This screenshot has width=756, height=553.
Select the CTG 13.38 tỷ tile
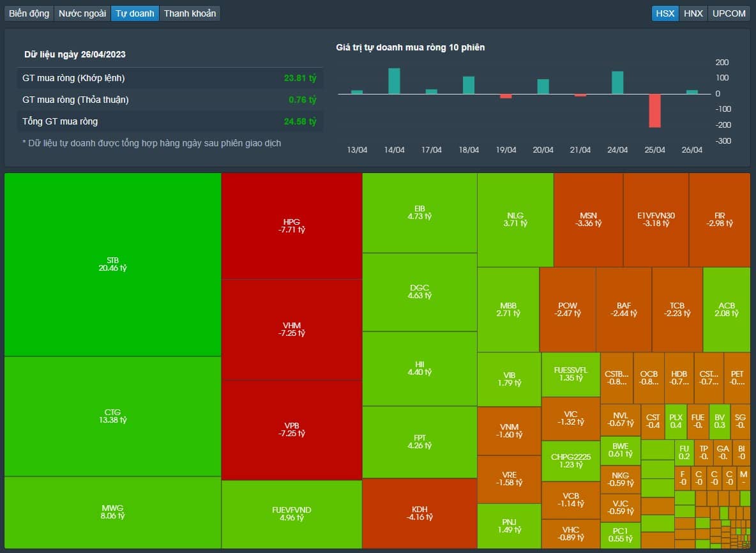(x=113, y=416)
